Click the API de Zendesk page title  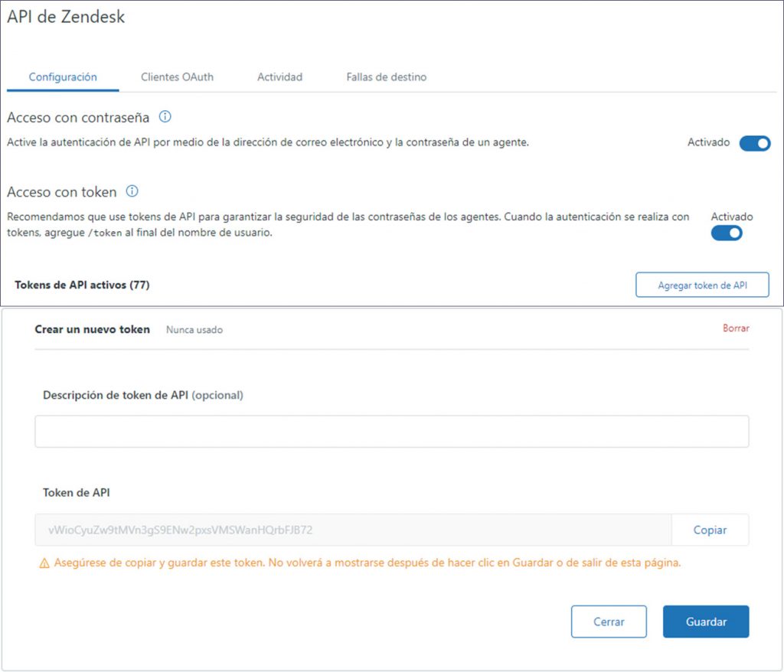point(66,17)
